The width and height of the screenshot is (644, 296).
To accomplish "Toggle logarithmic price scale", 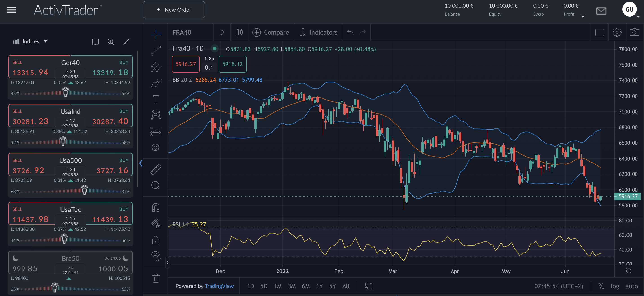I will coord(615,286).
